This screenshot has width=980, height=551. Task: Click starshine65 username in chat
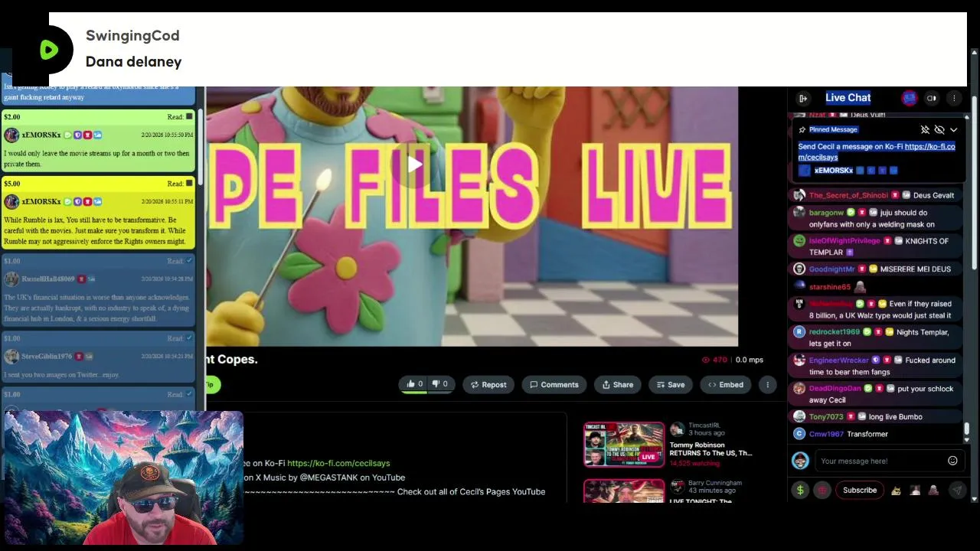(830, 287)
